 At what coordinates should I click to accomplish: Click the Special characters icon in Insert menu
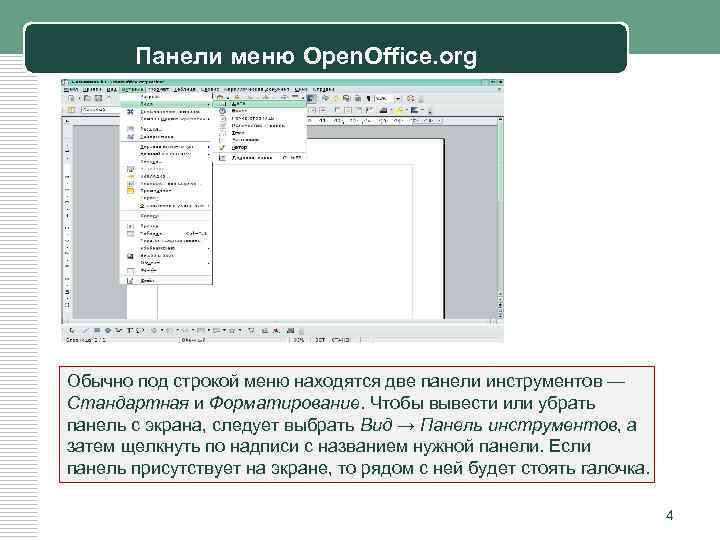coord(130,112)
